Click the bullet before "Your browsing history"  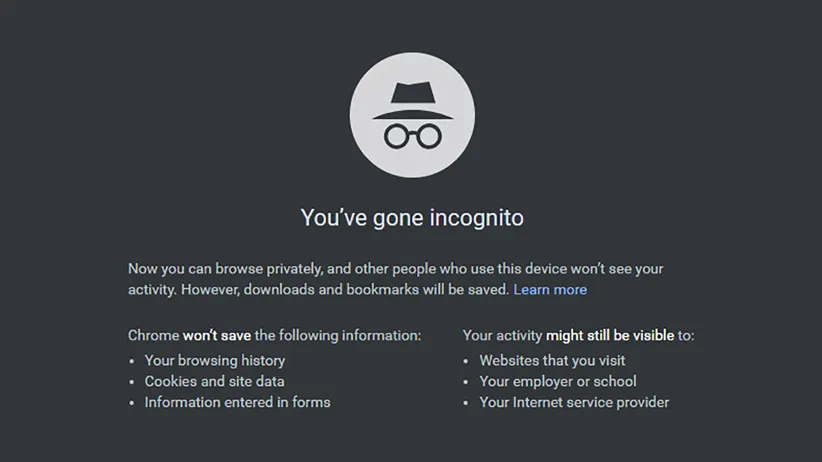pyautogui.click(x=133, y=361)
